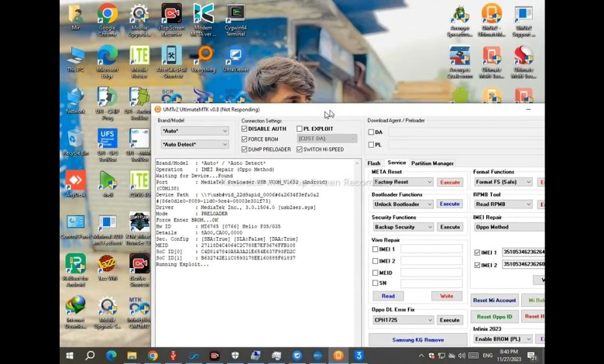Enable PL preloader checkbox
Image resolution: width=604 pixels, height=364 pixels.
[371, 145]
